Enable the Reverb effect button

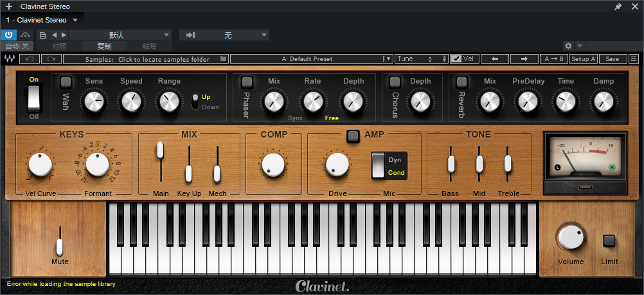tap(461, 82)
